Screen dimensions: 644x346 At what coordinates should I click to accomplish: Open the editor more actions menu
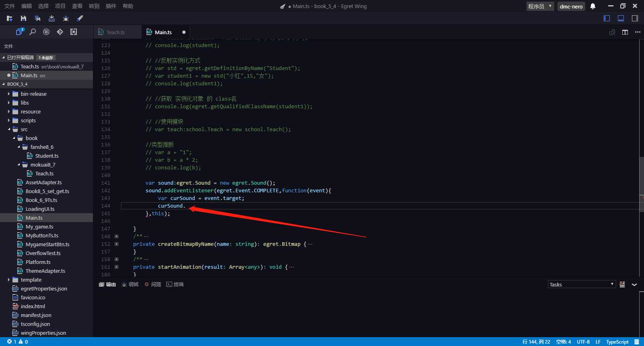tap(638, 32)
